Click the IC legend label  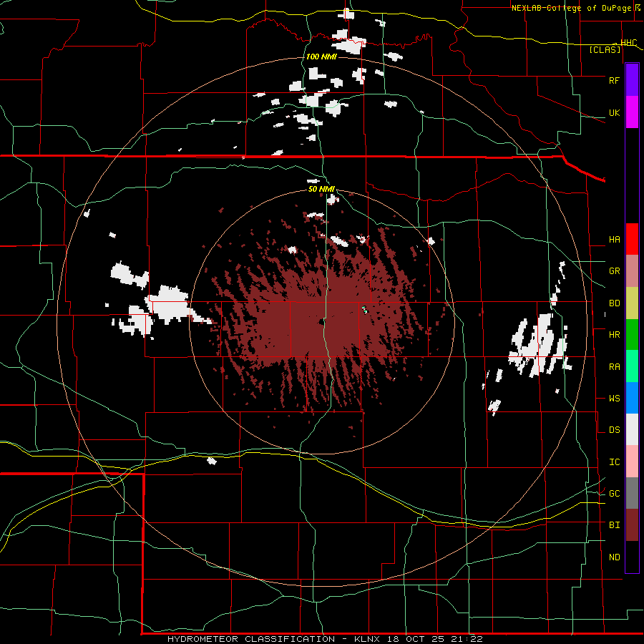pos(614,462)
